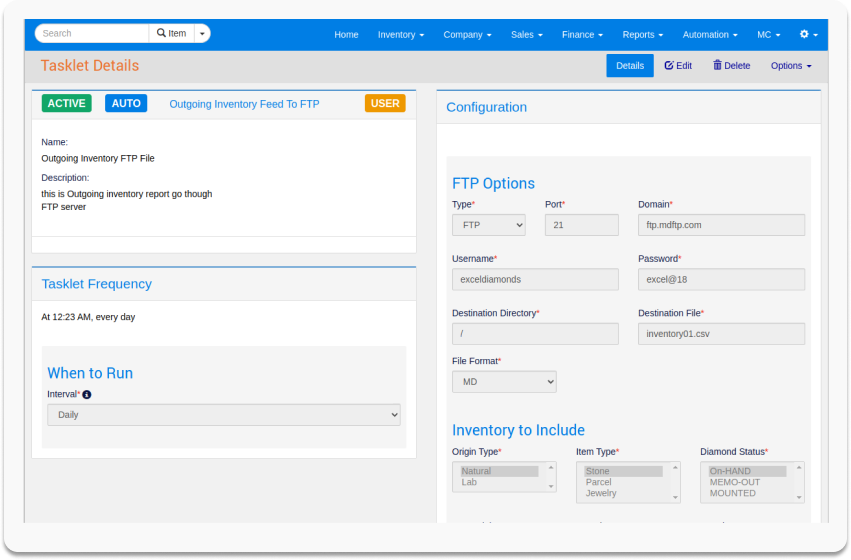Open the Automation menu
Screen dimensions: 851x560
710,34
